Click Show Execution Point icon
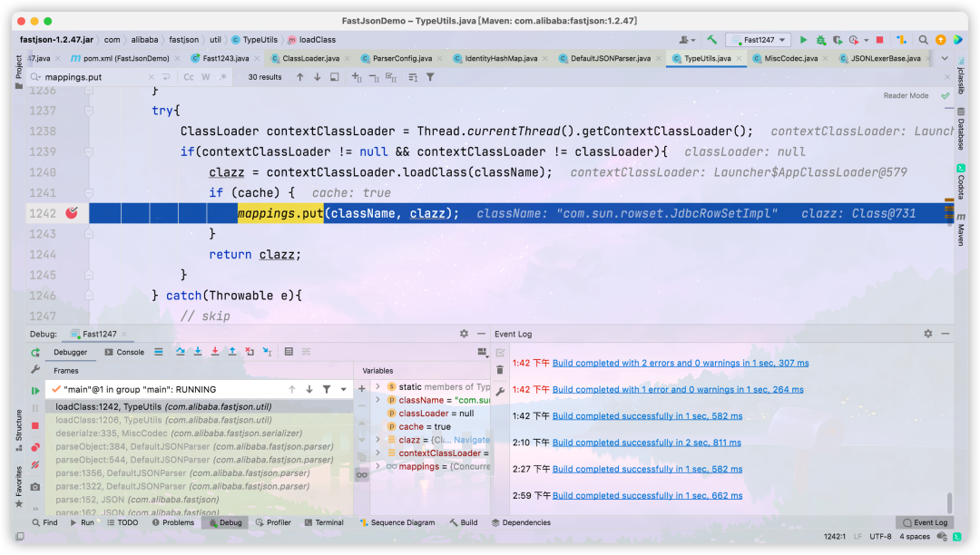The height and width of the screenshot is (555, 980). 159,352
